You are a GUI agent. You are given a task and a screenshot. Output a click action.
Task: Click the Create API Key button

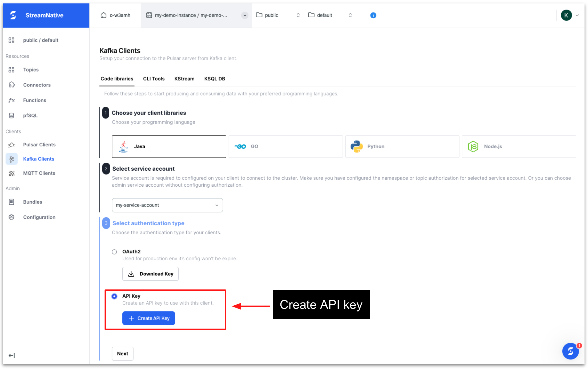148,318
